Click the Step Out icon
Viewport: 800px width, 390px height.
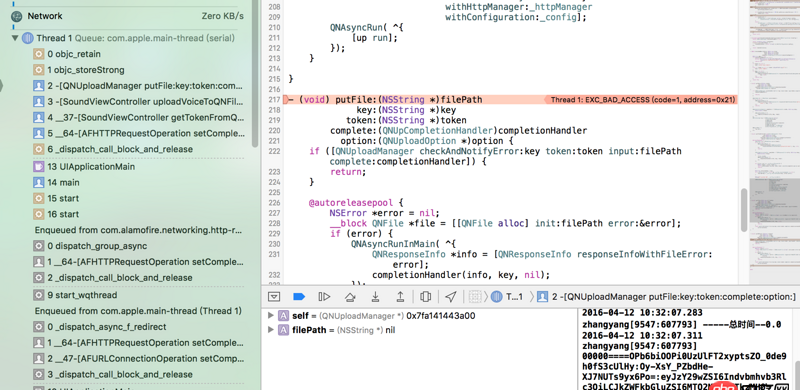(x=401, y=297)
